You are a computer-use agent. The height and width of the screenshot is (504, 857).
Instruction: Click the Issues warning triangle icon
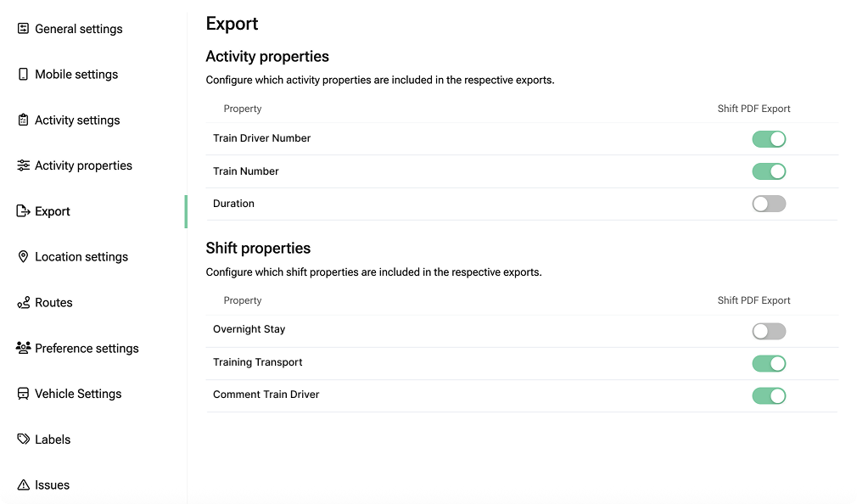click(23, 485)
